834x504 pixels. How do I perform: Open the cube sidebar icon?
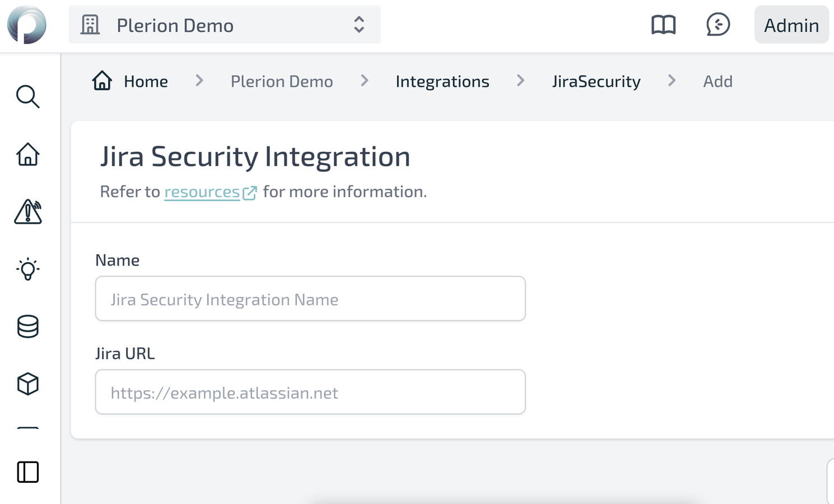point(27,384)
